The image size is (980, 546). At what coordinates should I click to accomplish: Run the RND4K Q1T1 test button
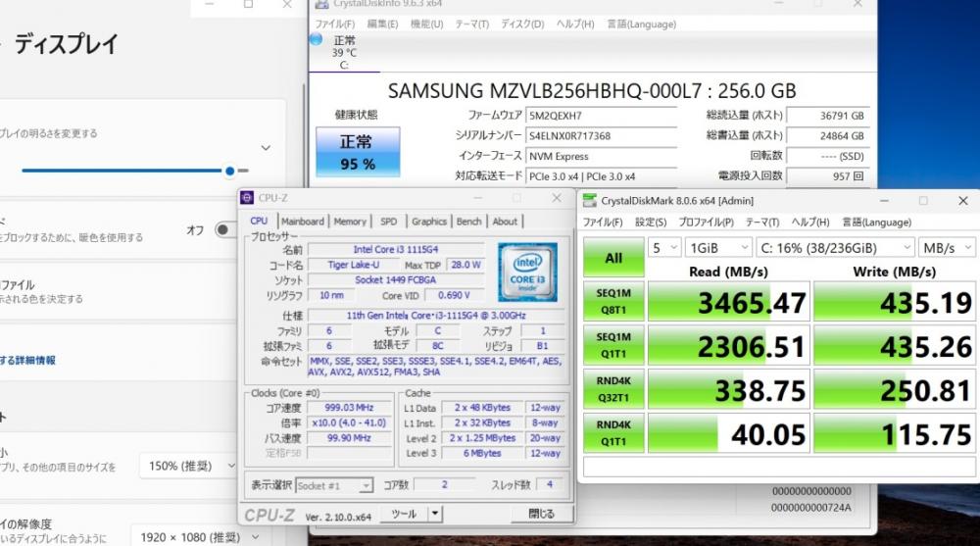pos(613,432)
